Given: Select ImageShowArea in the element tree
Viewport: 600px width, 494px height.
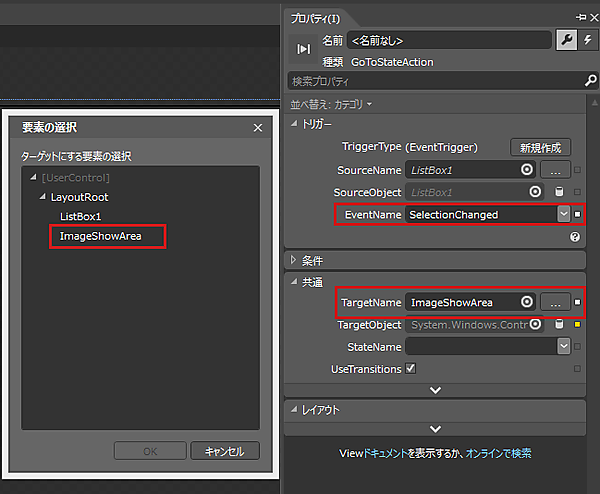Looking at the screenshot, I should [x=101, y=236].
